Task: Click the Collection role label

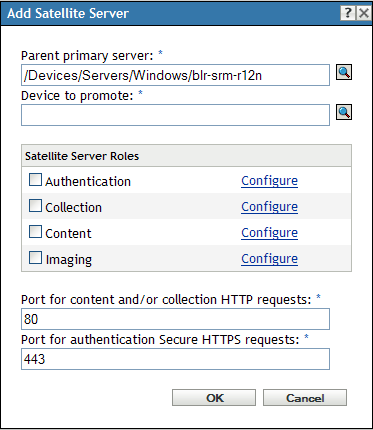Action: 73,208
